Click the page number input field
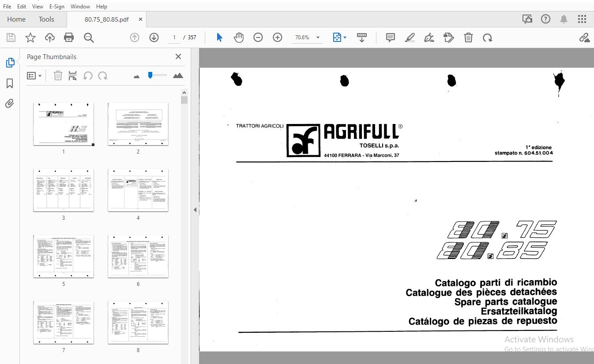Screen dimensions: 594x364 click(174, 38)
